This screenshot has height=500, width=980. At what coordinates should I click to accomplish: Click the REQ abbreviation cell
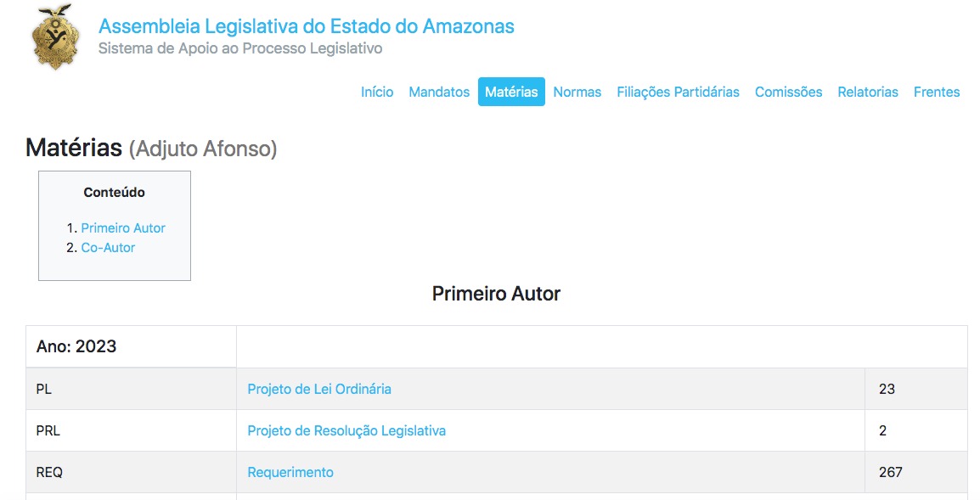(49, 472)
